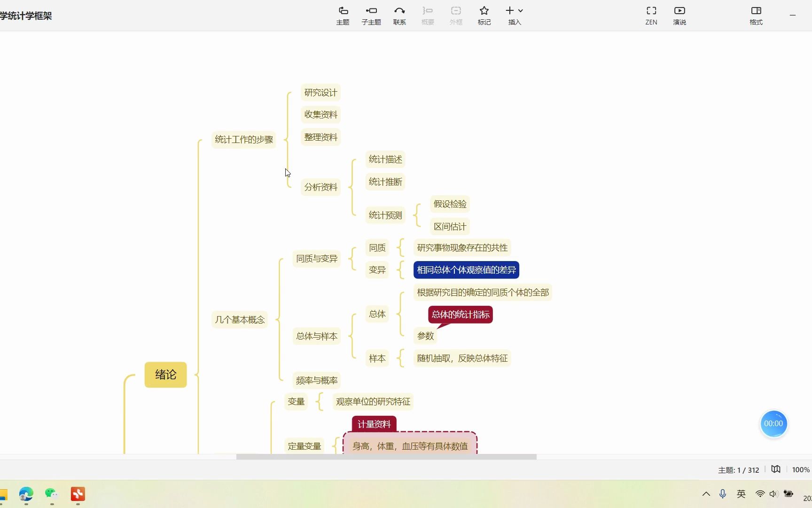Select the 整理资料 node
812x508 pixels.
(x=320, y=137)
